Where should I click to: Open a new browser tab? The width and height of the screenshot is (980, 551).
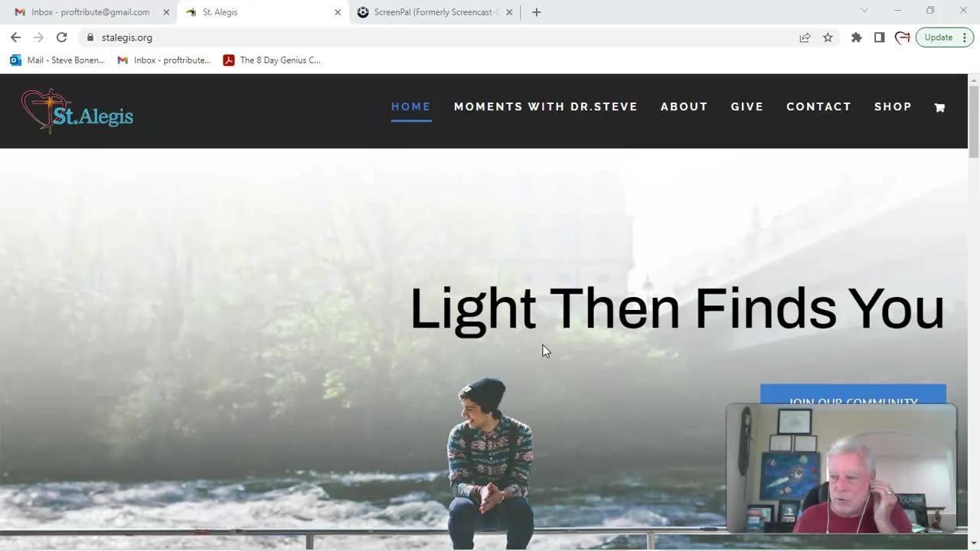537,12
